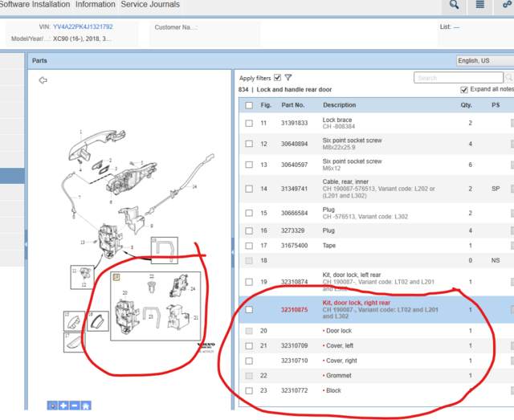Open the Service Journals menu
Screen dimensions: 514x420
pyautogui.click(x=150, y=5)
